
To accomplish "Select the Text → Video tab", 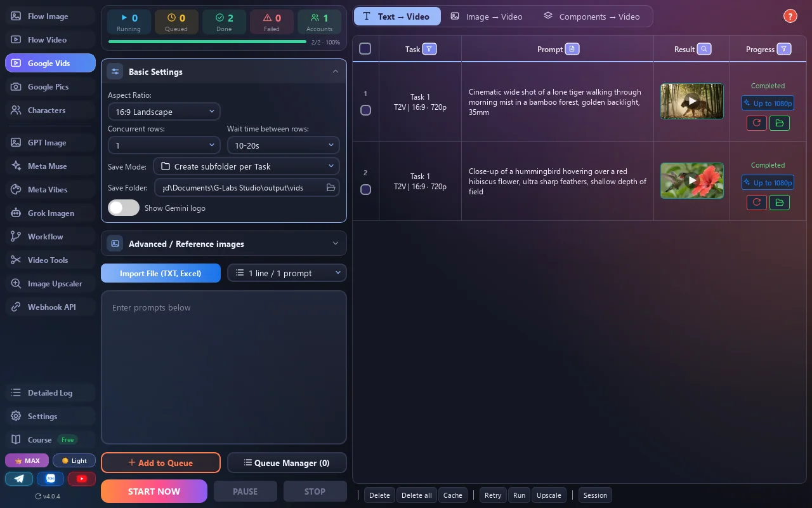I will tap(397, 17).
